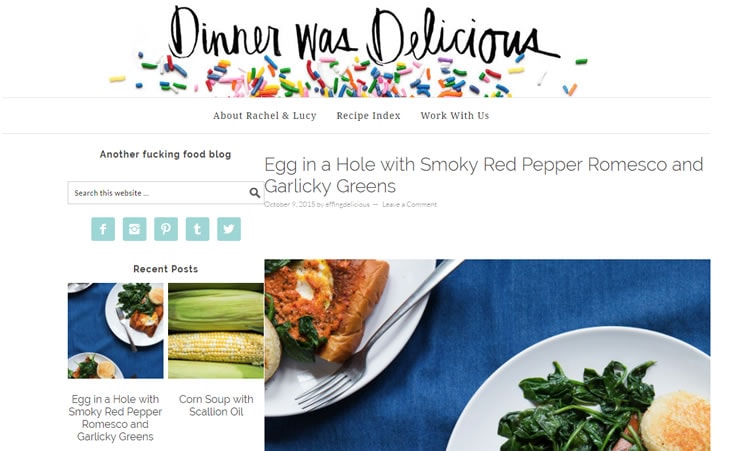Image resolution: width=750 pixels, height=451 pixels.
Task: Open the Twitter social icon
Action: (229, 229)
